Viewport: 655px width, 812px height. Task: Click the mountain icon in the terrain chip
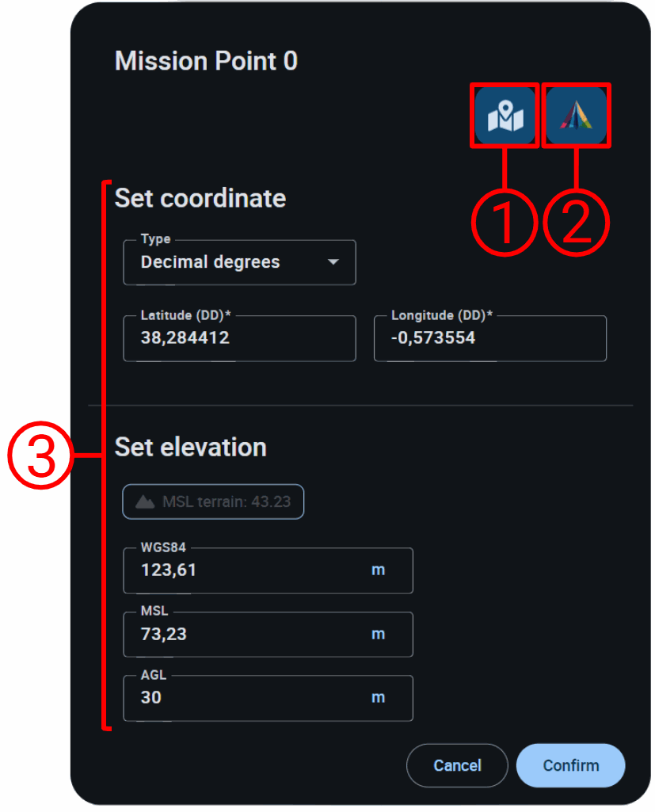click(145, 501)
